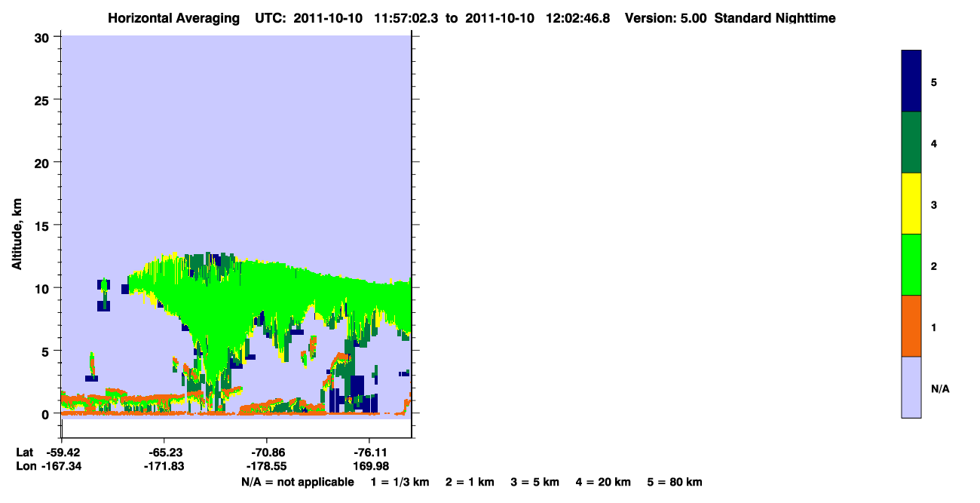Click the 'Lat' row label
The image size is (980, 503).
point(25,452)
